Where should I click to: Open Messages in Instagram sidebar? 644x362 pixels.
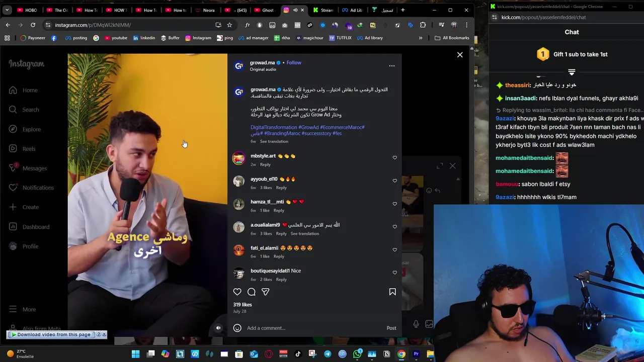(28, 168)
